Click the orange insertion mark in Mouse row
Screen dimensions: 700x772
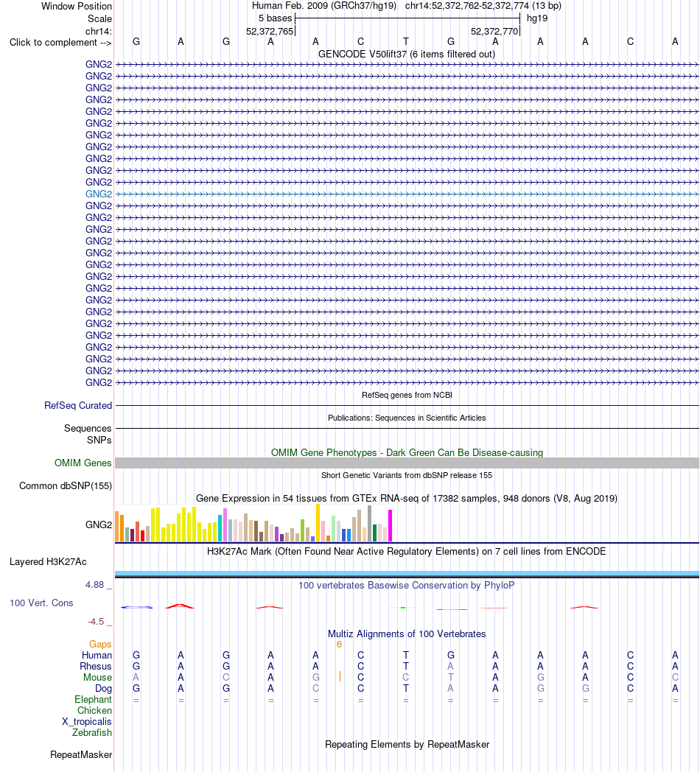340,676
